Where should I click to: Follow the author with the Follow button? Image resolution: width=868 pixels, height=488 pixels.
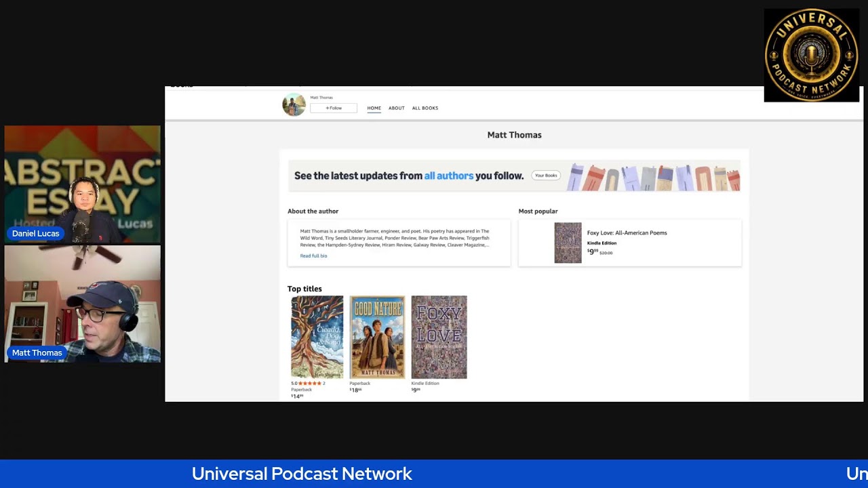point(334,108)
